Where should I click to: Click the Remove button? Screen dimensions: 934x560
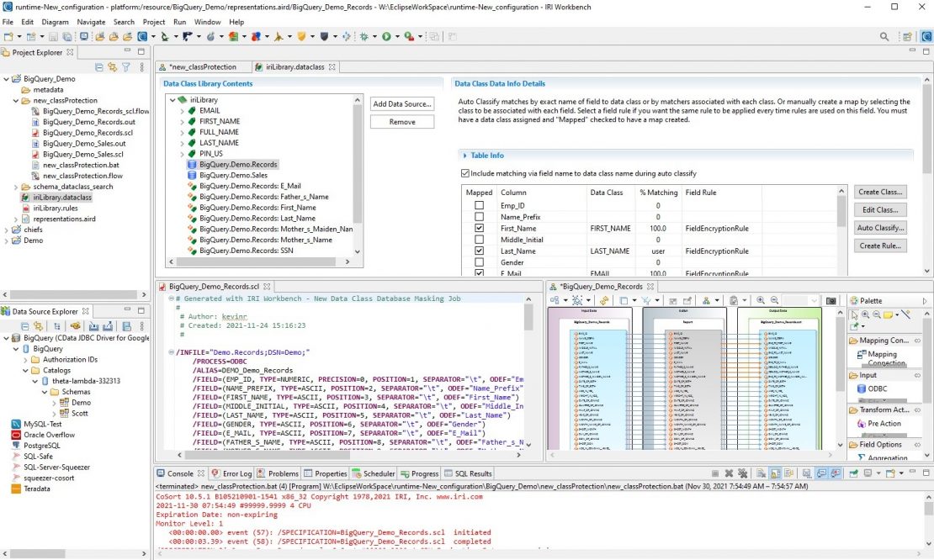402,122
